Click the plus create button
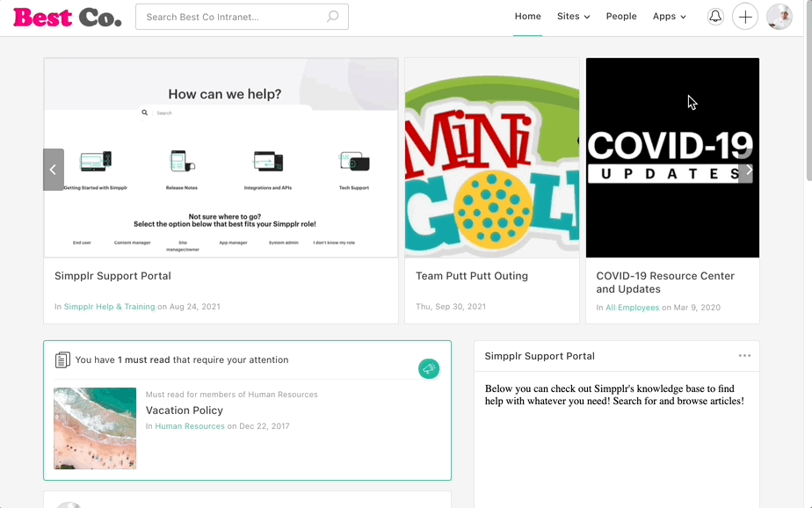Screen dimensions: 812x508 pos(744,17)
